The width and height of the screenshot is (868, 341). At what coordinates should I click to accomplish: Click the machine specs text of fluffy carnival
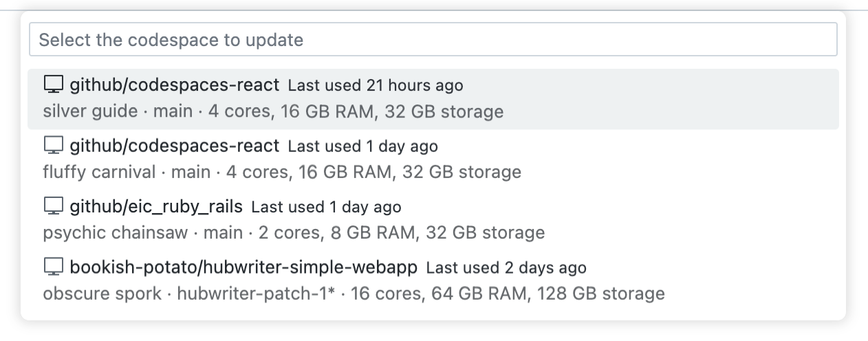373,172
